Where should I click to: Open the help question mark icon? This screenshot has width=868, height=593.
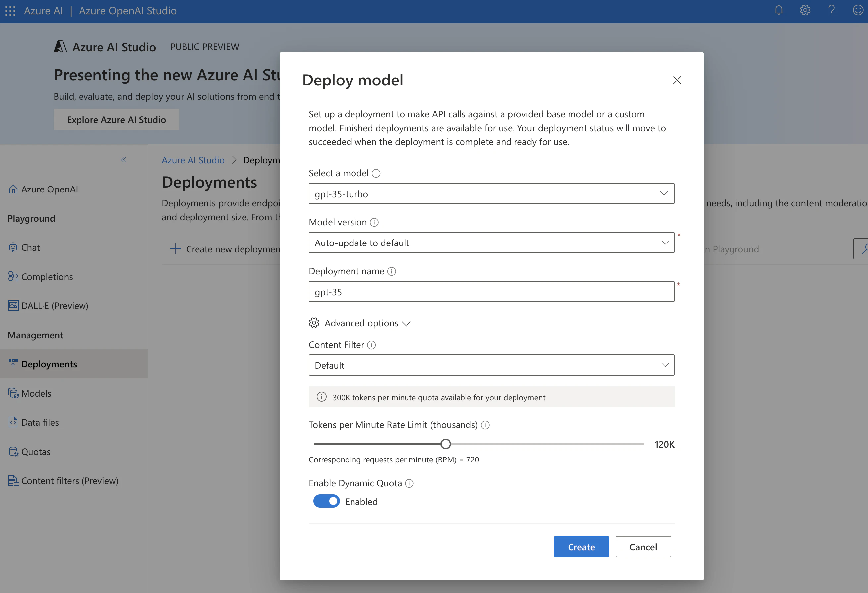point(832,10)
